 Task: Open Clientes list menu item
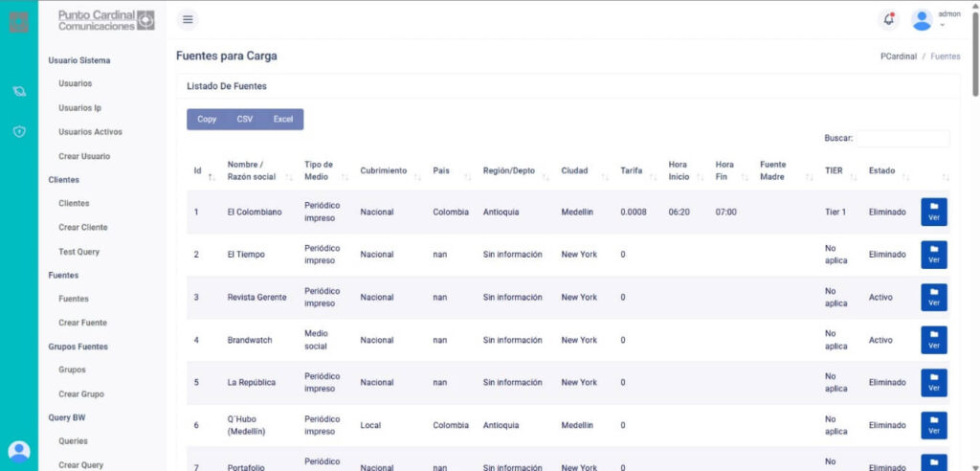click(74, 203)
